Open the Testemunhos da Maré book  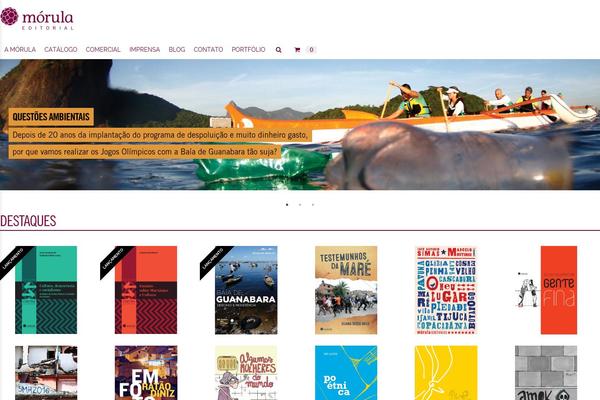[346, 290]
